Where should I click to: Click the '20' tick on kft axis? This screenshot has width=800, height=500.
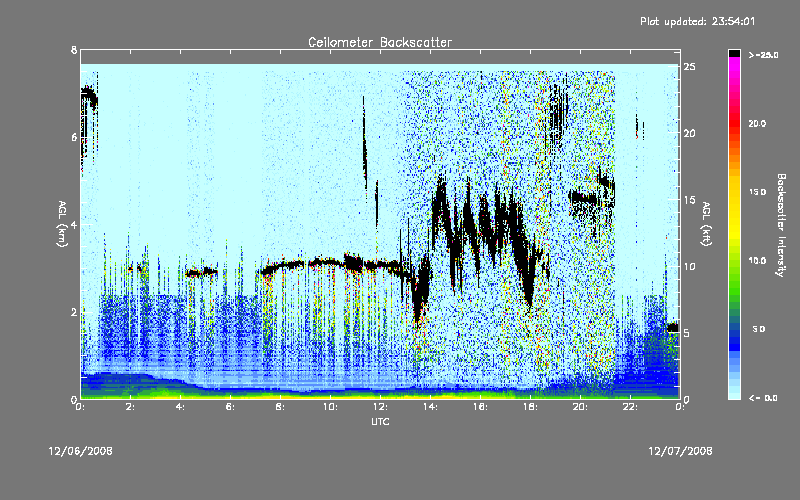(689, 133)
